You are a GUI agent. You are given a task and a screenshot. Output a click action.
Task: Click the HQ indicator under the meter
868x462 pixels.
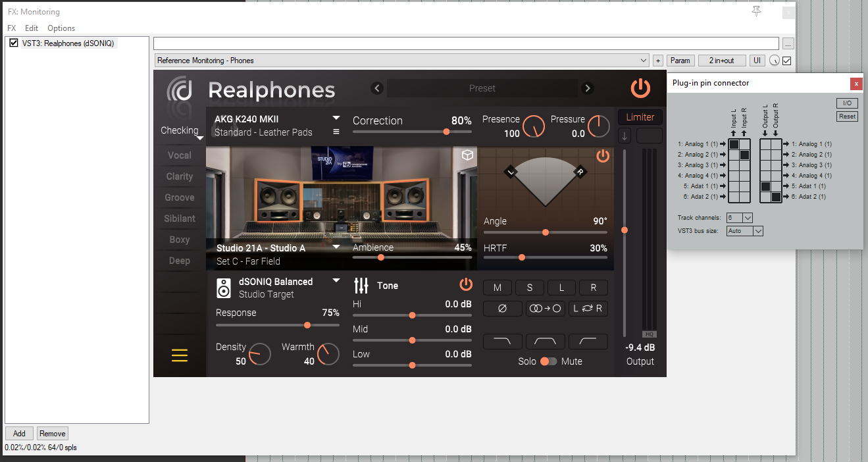[649, 334]
